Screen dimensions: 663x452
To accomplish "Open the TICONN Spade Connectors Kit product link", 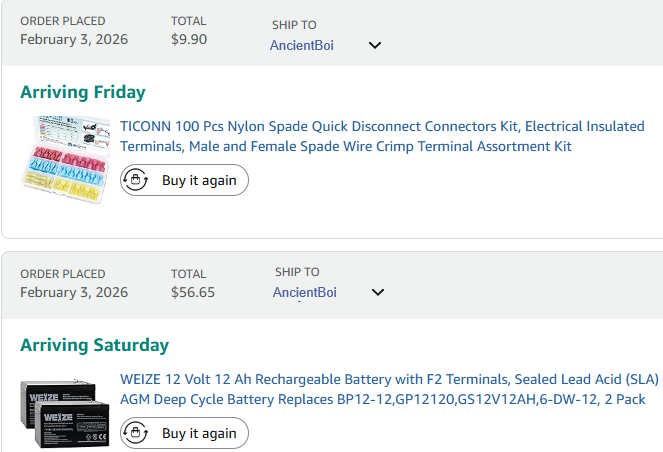I will [382, 136].
